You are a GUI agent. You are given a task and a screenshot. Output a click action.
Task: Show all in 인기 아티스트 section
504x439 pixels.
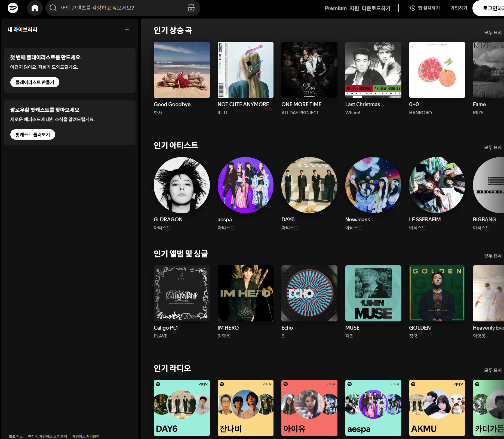[x=493, y=148]
